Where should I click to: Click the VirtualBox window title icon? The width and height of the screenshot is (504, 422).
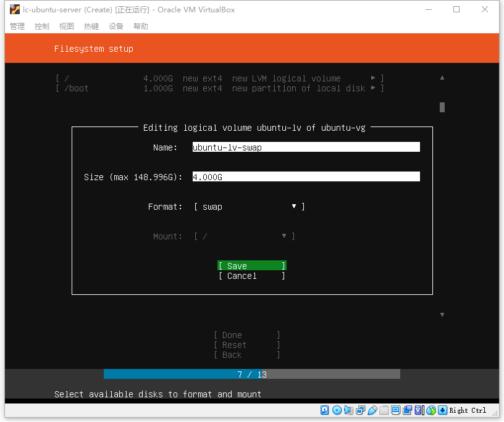(14, 10)
